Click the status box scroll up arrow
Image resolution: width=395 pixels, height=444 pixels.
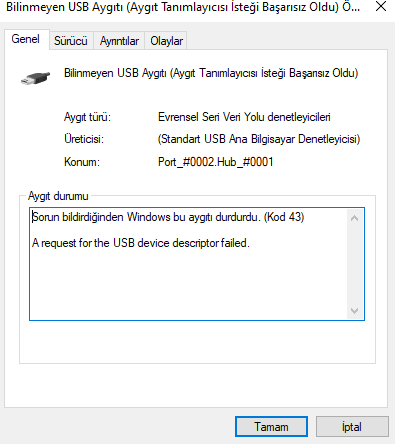coord(354,218)
